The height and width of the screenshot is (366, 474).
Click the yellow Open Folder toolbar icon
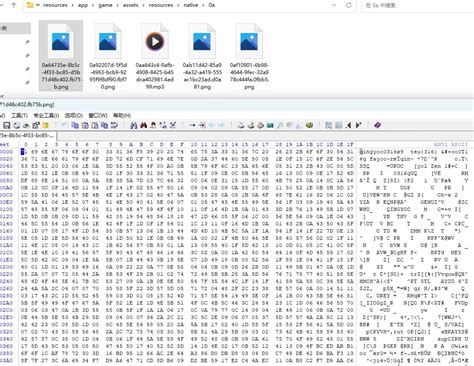(x=45, y=125)
